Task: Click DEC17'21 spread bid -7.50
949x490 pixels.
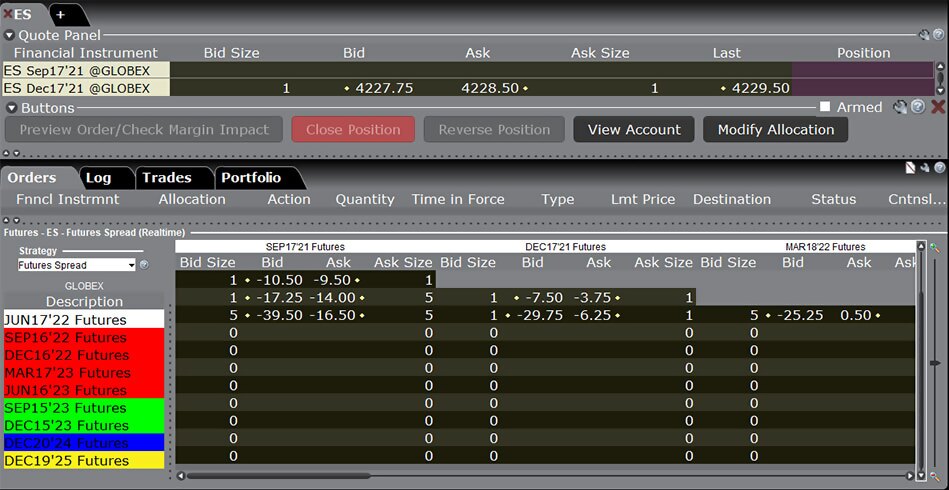Action: 542,298
